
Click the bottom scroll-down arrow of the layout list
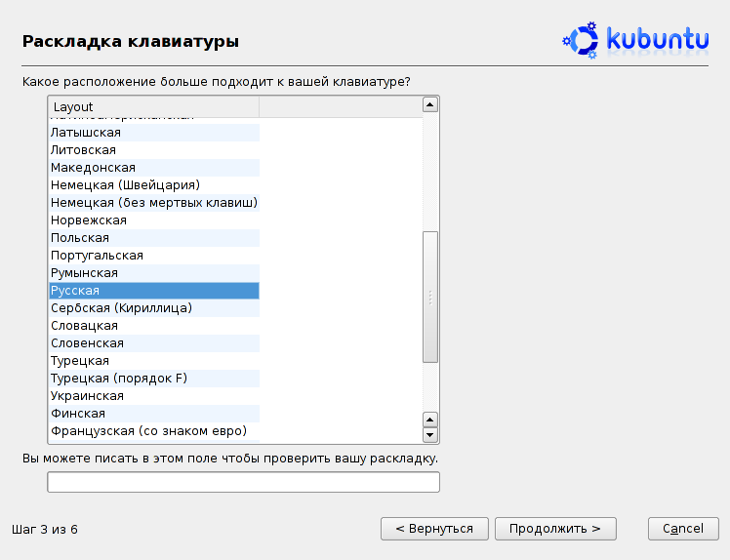click(x=429, y=435)
